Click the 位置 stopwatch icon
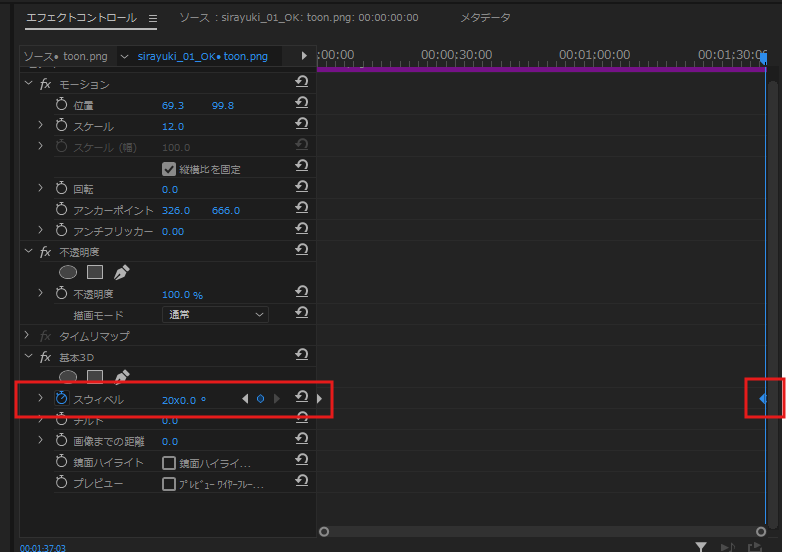The height and width of the screenshot is (552, 787). [62, 105]
